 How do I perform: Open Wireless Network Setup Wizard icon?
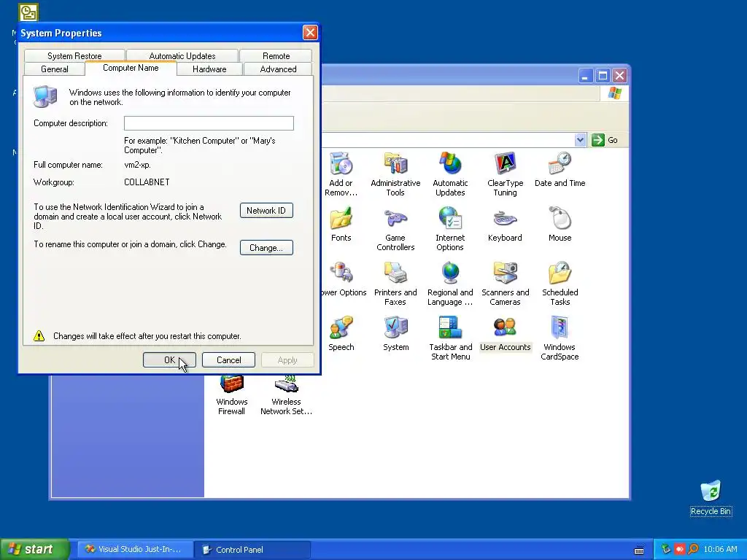286,395
